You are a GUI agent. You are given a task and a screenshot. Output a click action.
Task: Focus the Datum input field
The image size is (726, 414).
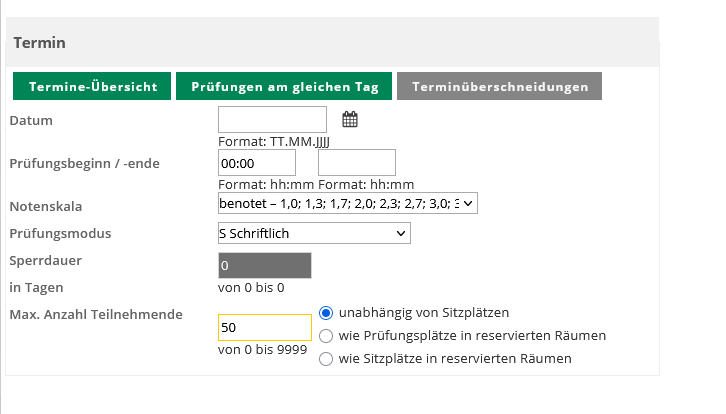pyautogui.click(x=272, y=120)
